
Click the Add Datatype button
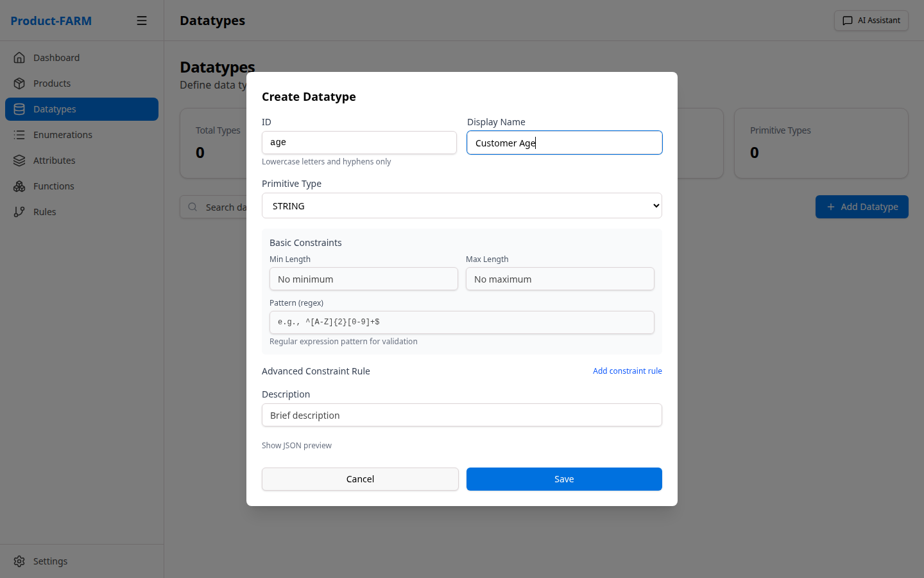[862, 207]
